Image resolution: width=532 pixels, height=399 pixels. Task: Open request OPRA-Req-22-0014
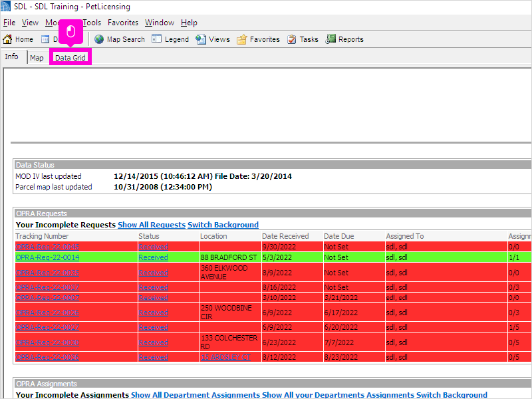point(47,257)
